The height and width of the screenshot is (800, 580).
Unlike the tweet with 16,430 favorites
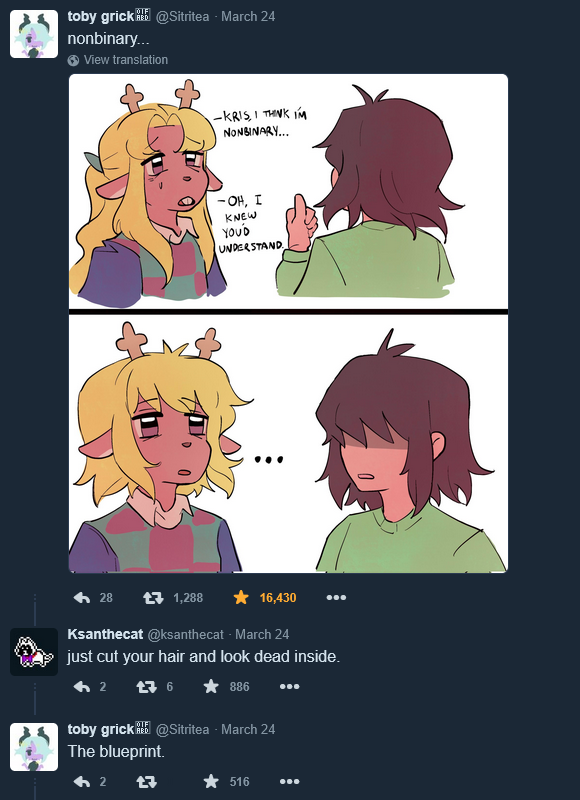click(x=241, y=597)
